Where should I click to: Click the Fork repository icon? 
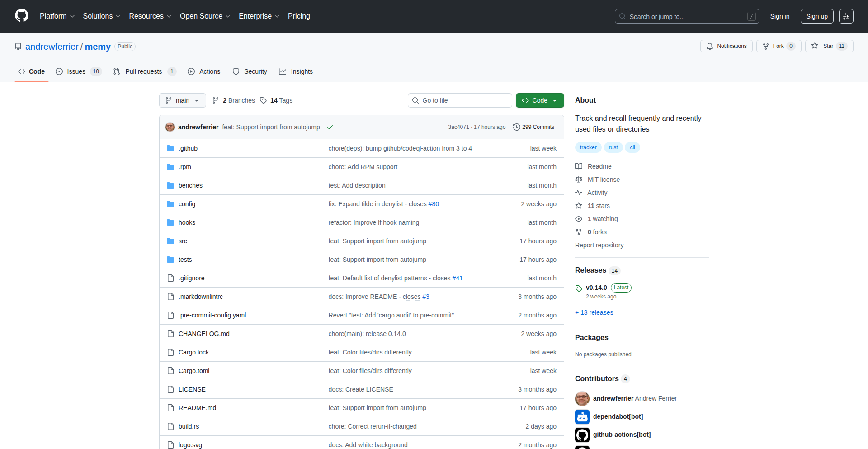(766, 46)
